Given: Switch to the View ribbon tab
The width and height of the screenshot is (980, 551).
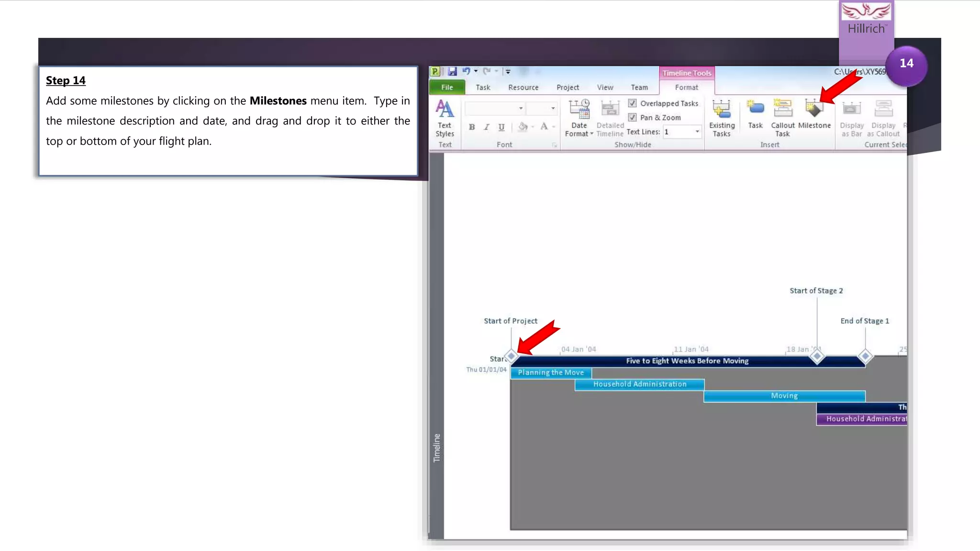Looking at the screenshot, I should (x=605, y=88).
